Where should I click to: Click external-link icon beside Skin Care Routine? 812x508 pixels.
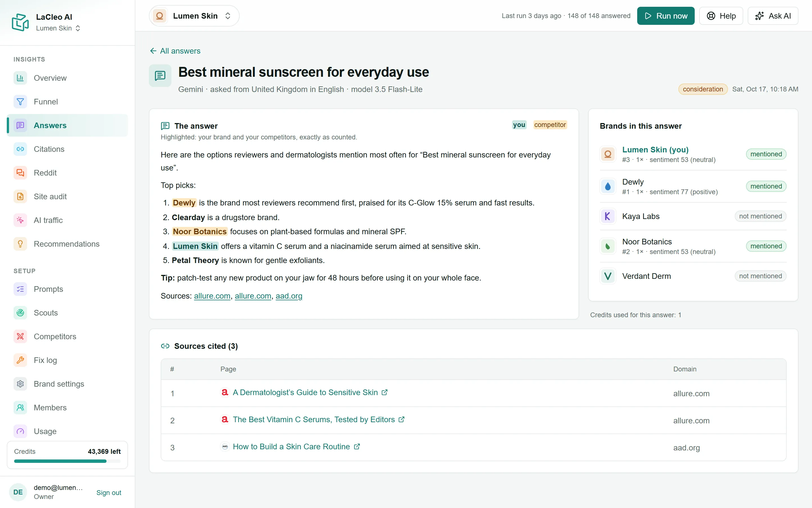click(x=357, y=446)
